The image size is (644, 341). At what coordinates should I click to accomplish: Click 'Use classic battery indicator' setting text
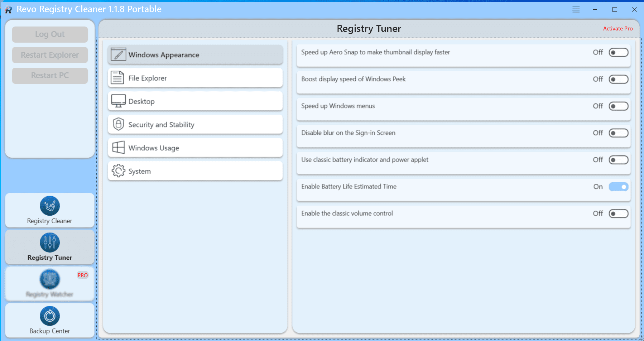pyautogui.click(x=365, y=160)
